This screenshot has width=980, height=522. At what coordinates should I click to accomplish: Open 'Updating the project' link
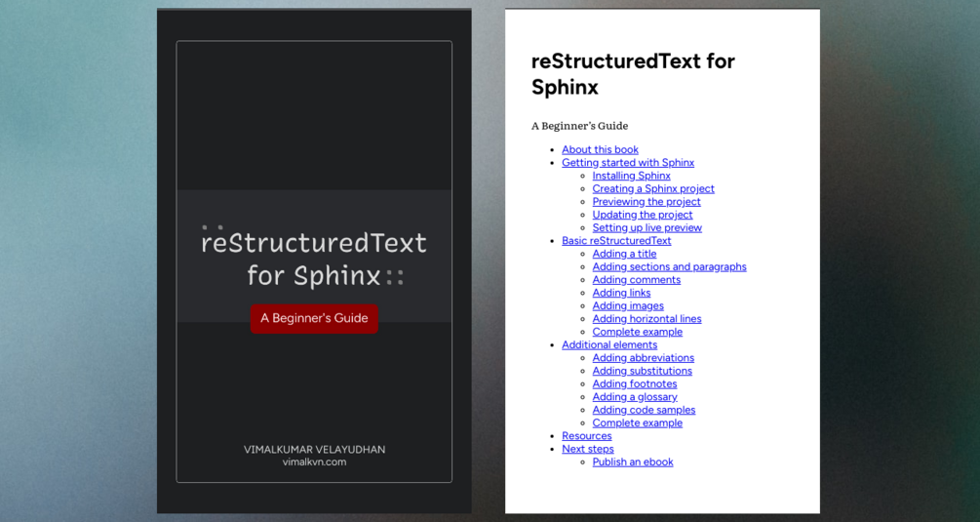[x=643, y=215]
